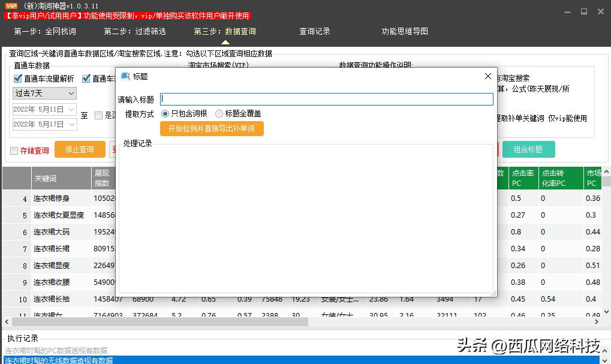Toggle the 直通车流量解析 checkbox

(18, 79)
